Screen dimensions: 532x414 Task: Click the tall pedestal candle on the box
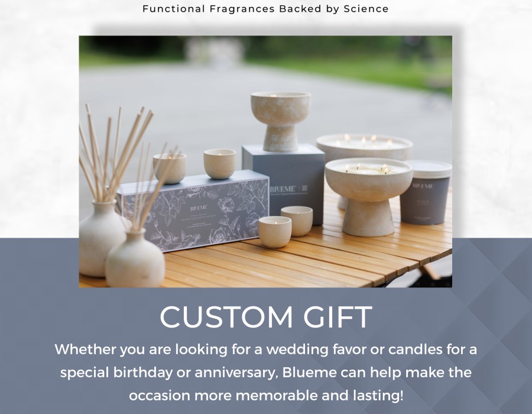(281, 121)
